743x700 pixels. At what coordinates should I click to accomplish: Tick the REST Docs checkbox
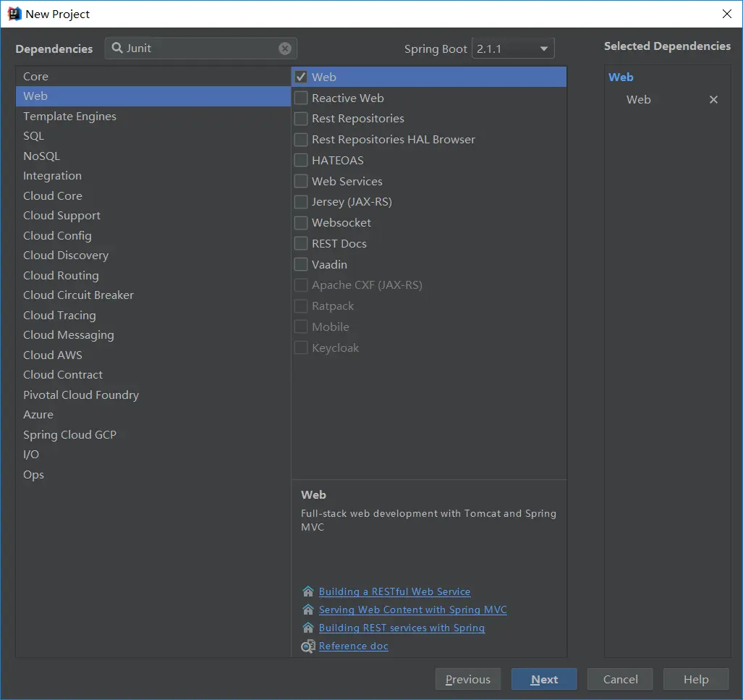(x=301, y=243)
